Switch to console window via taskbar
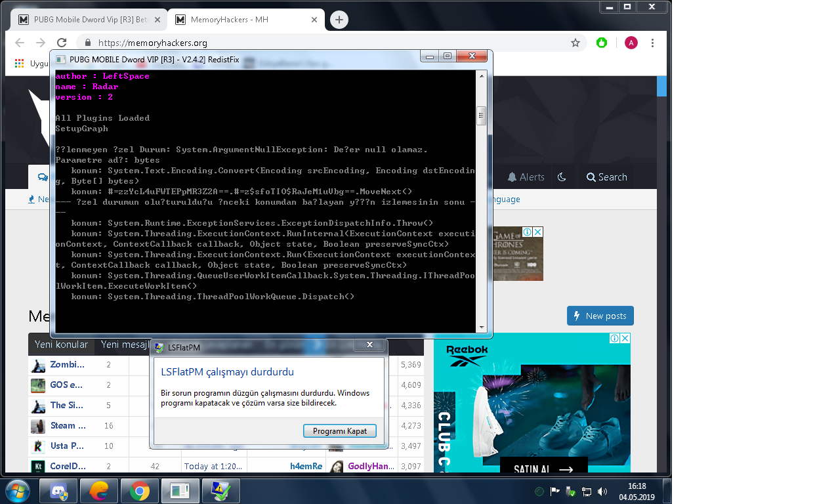The image size is (836, 504). pos(180,491)
